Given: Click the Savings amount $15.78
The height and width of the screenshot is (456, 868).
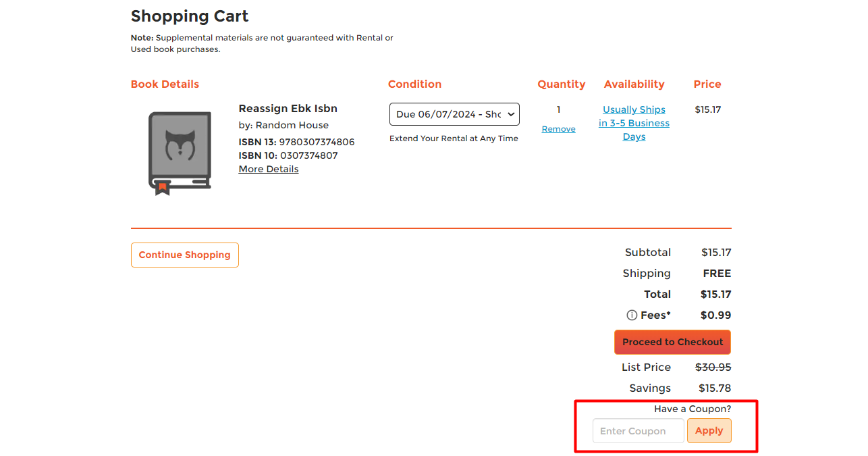Looking at the screenshot, I should click(715, 388).
